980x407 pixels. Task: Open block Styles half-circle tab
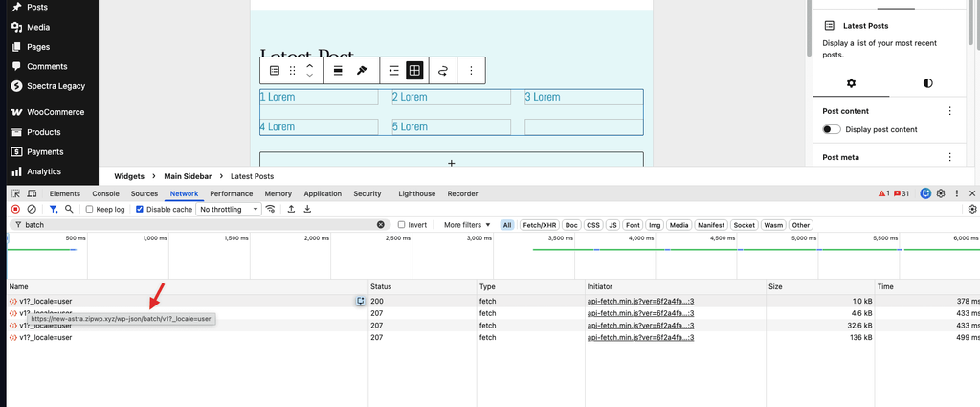click(x=927, y=83)
